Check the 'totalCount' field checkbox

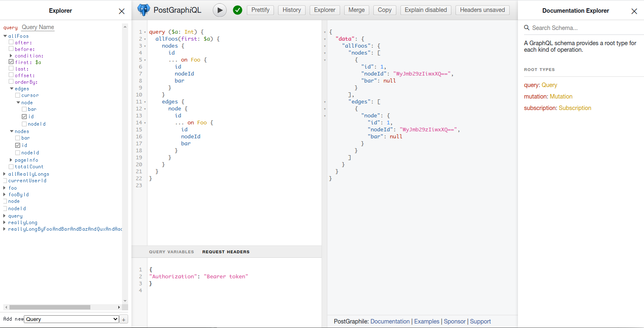[x=11, y=166]
